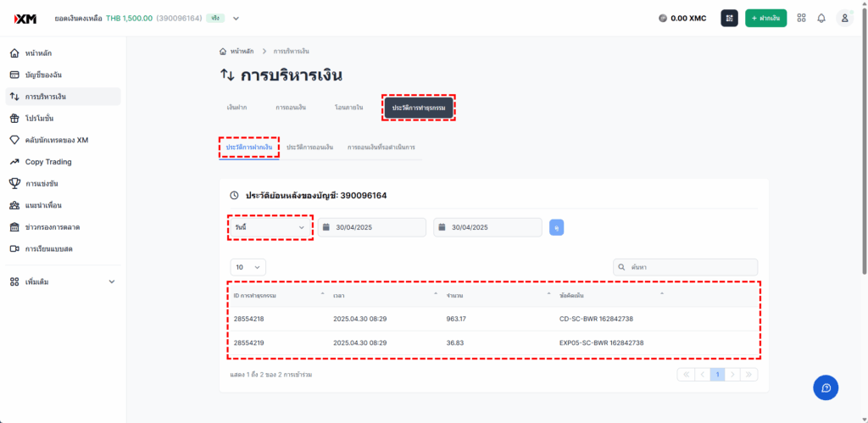Click transaction ID 28554219
Viewport: 868px width, 423px height.
[x=248, y=342]
